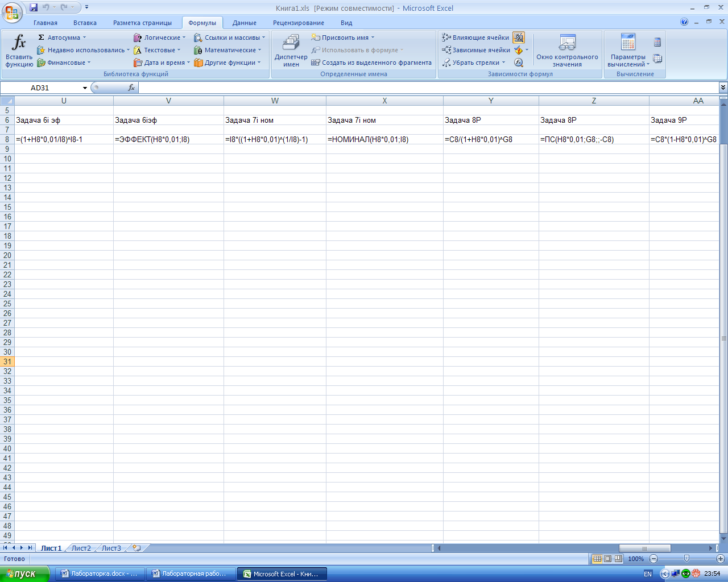
Task: Open the Финансовые functions dropdown
Action: (64, 63)
